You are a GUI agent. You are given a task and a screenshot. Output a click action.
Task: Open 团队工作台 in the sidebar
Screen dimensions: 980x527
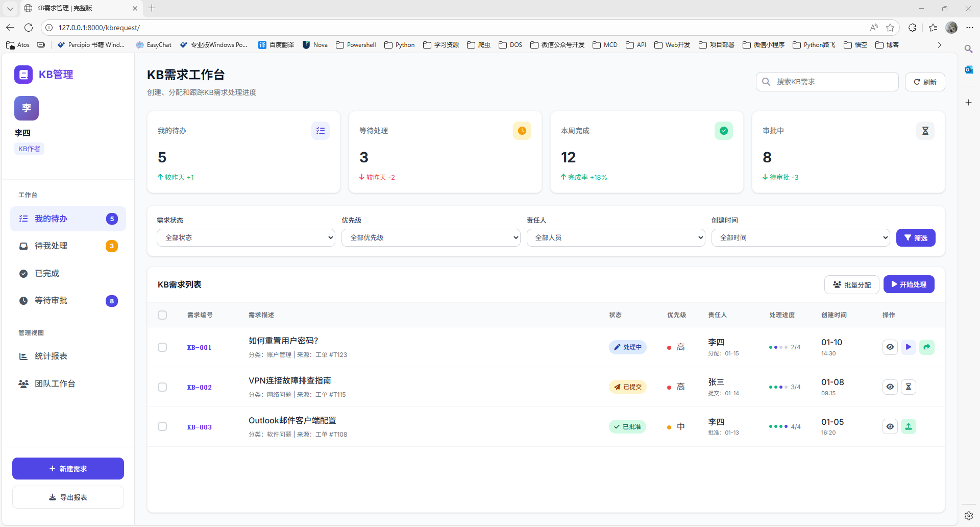(x=68, y=384)
